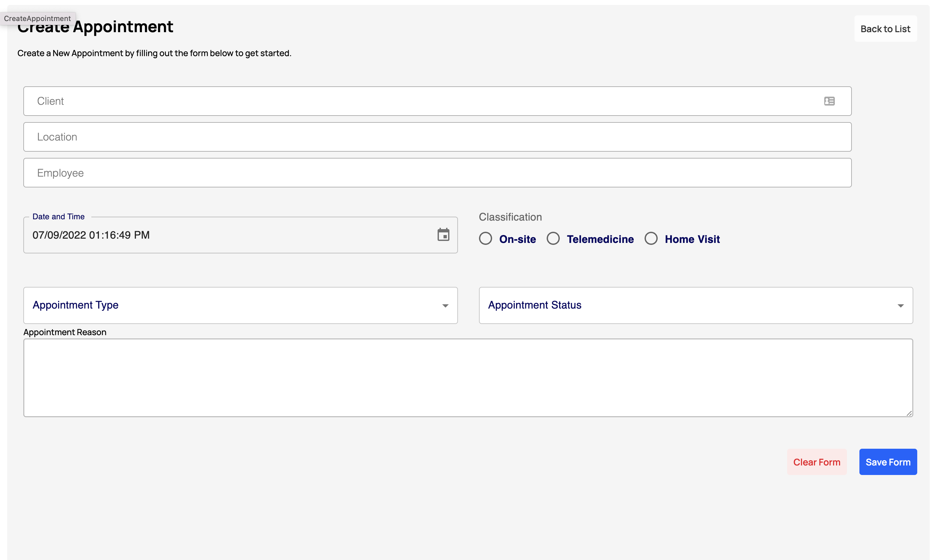Focus the Client input field
The width and height of the screenshot is (933, 560).
(415, 101)
